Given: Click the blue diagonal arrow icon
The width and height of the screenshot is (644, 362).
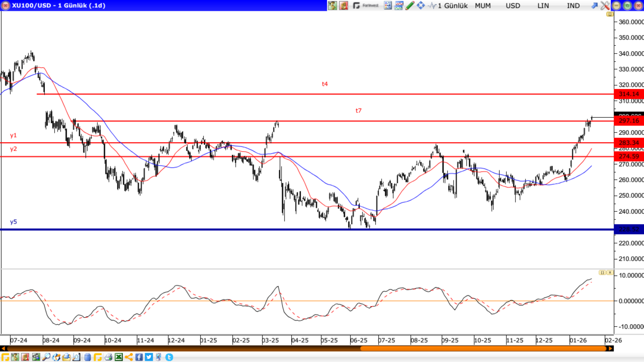Looking at the screenshot, I should (594, 5).
